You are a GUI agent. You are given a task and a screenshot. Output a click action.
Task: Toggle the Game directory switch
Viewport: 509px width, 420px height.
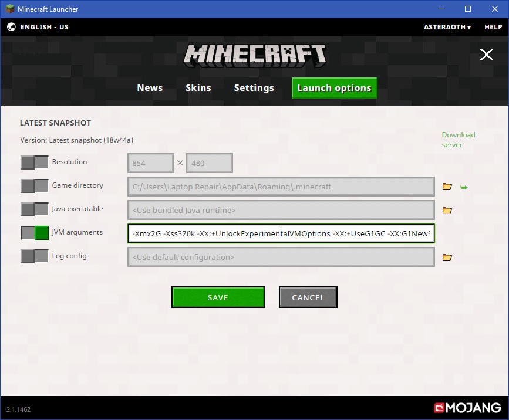pyautogui.click(x=35, y=186)
